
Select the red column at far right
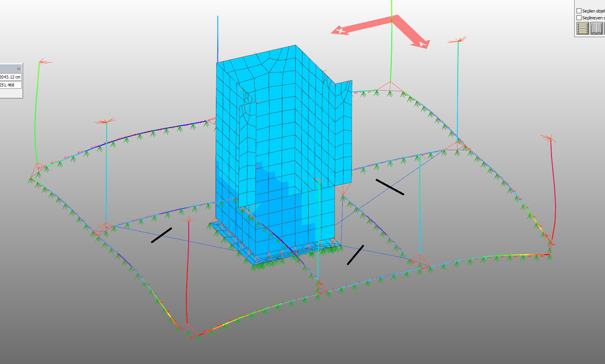pyautogui.click(x=554, y=190)
